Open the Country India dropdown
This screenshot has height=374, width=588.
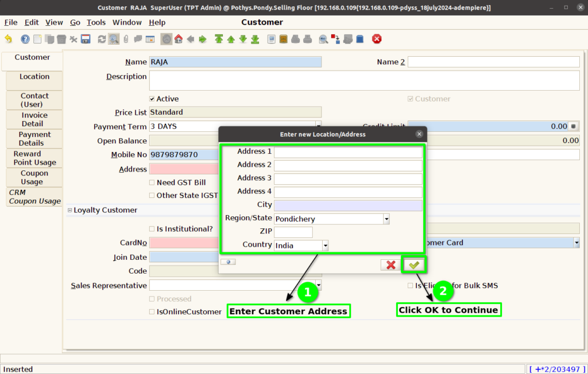pyautogui.click(x=326, y=246)
